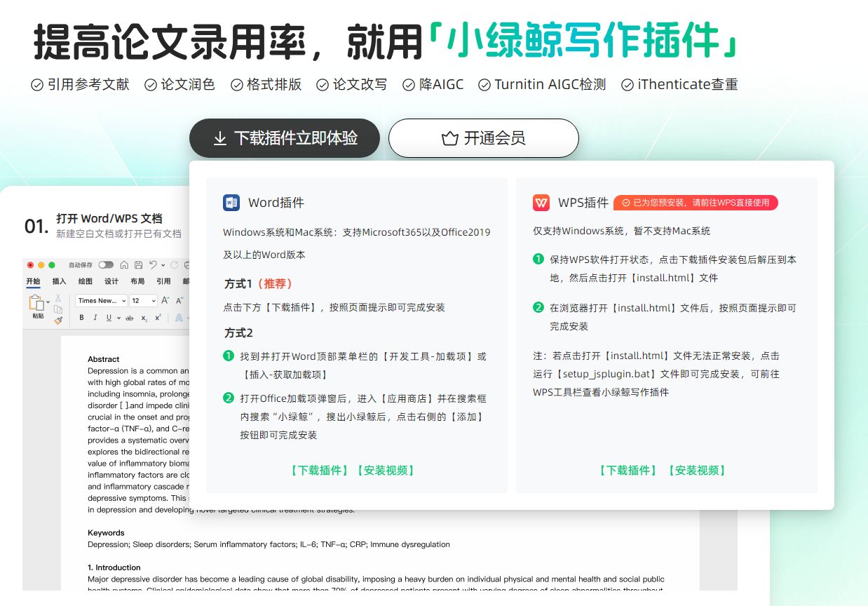Click the Undo arrow in Word toolbar

tap(153, 265)
